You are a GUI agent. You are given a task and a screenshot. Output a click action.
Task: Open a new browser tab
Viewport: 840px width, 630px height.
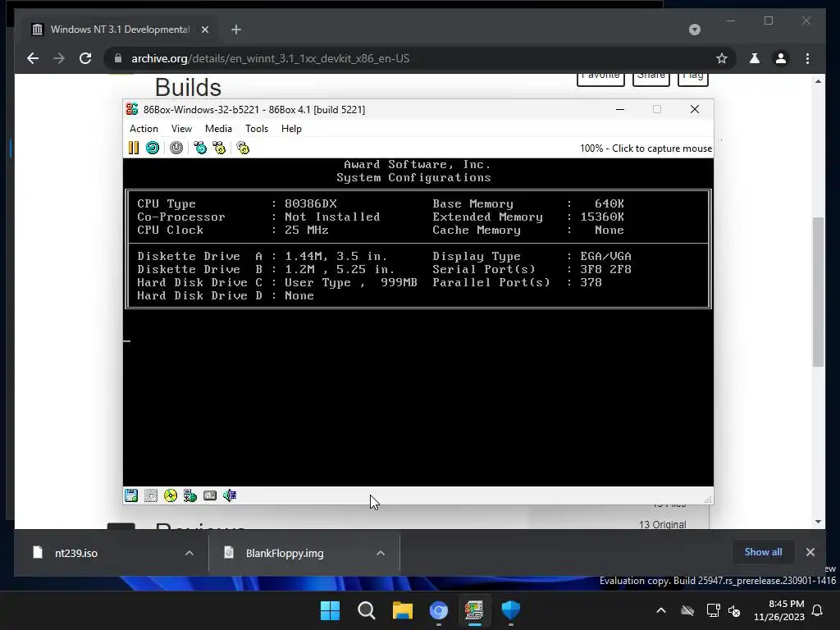[x=236, y=30]
